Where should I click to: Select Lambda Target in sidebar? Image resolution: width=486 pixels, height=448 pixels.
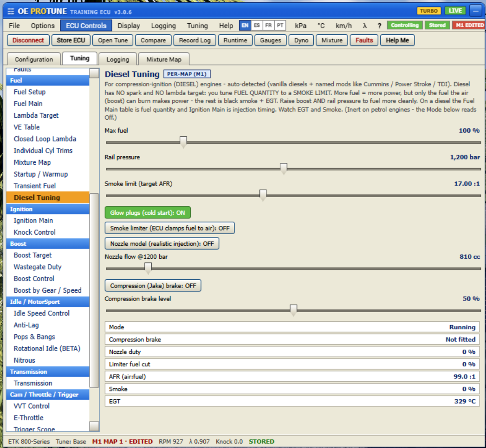pos(48,115)
